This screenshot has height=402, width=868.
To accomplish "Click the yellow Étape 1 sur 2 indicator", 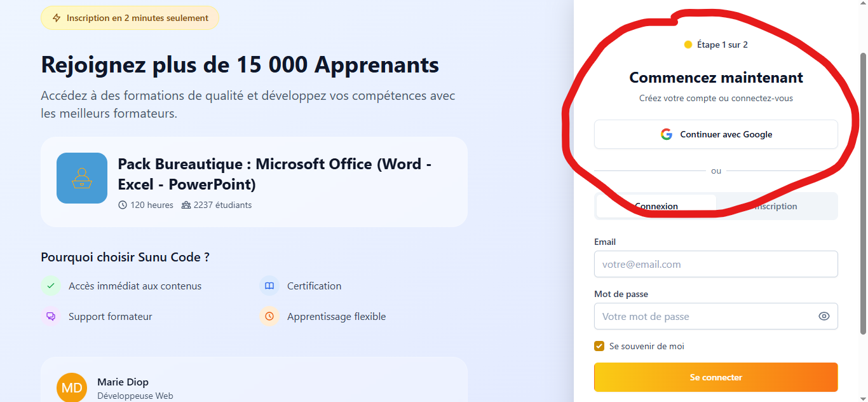I will [716, 45].
